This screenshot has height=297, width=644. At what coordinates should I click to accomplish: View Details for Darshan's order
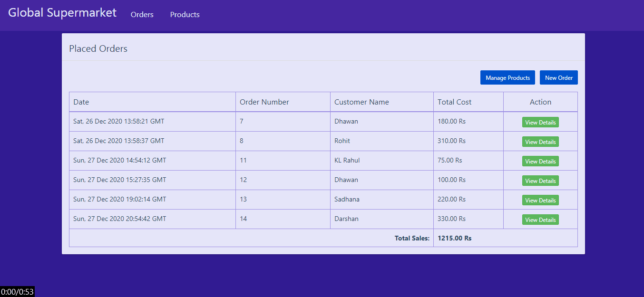click(540, 220)
